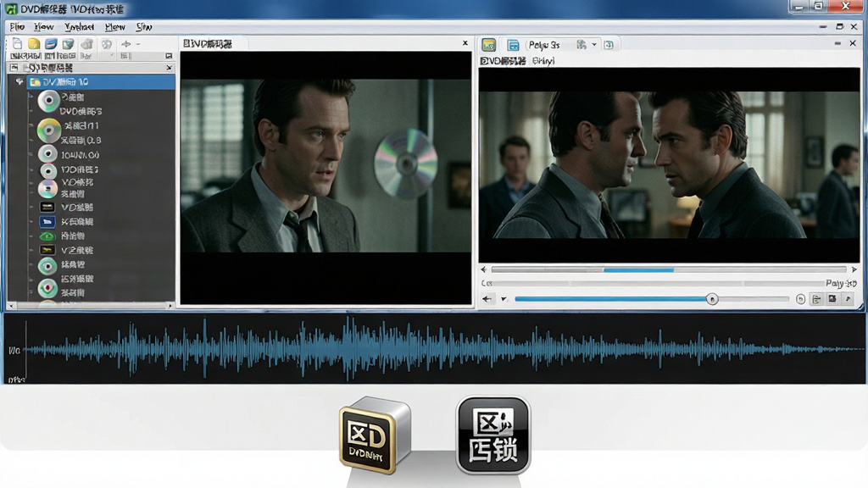The image size is (868, 488).
Task: Click the Paly label near status bar
Action: coord(841,283)
